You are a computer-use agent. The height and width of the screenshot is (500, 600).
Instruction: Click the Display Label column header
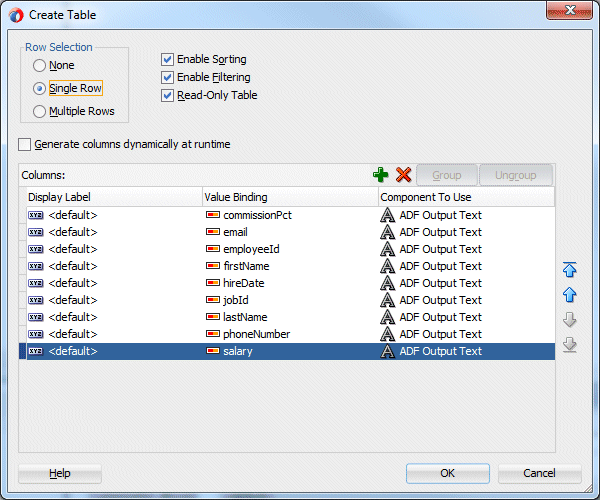[x=114, y=197]
